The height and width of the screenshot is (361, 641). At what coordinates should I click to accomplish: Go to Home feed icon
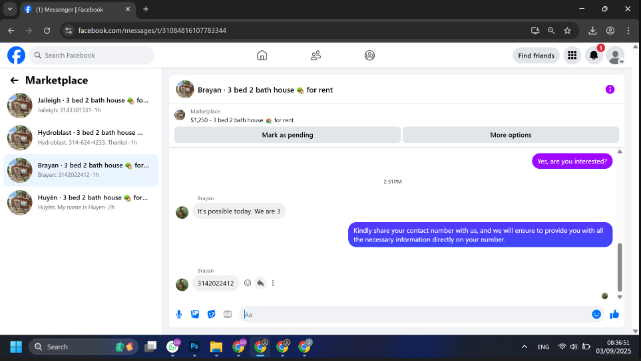pyautogui.click(x=262, y=55)
